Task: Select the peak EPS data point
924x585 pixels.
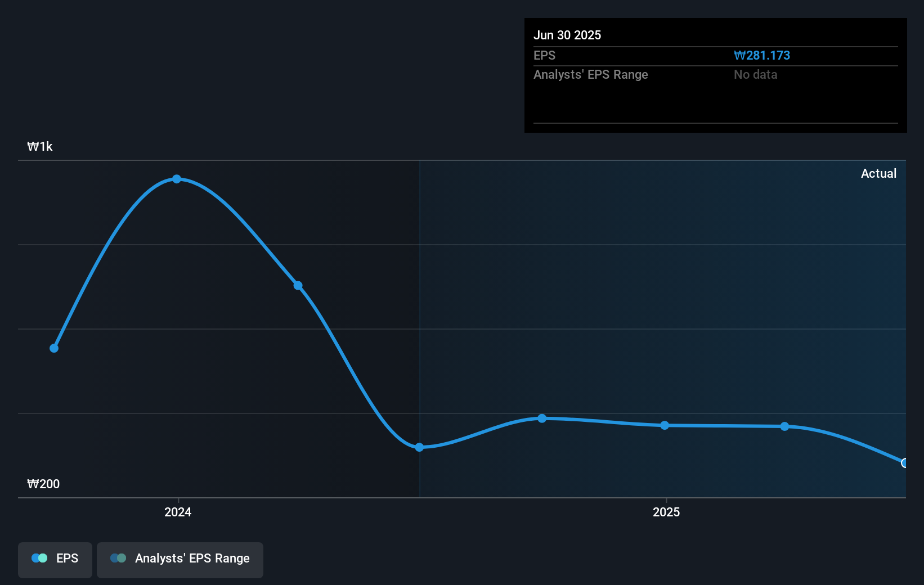Action: click(x=177, y=179)
